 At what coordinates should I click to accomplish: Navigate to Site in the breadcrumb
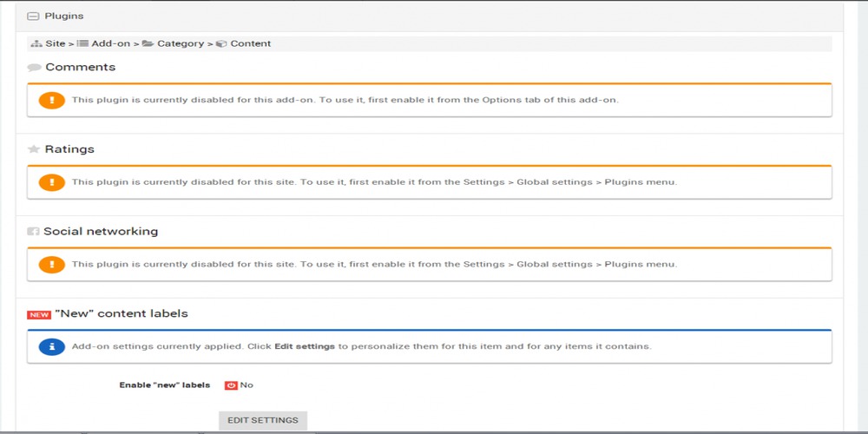(x=56, y=43)
